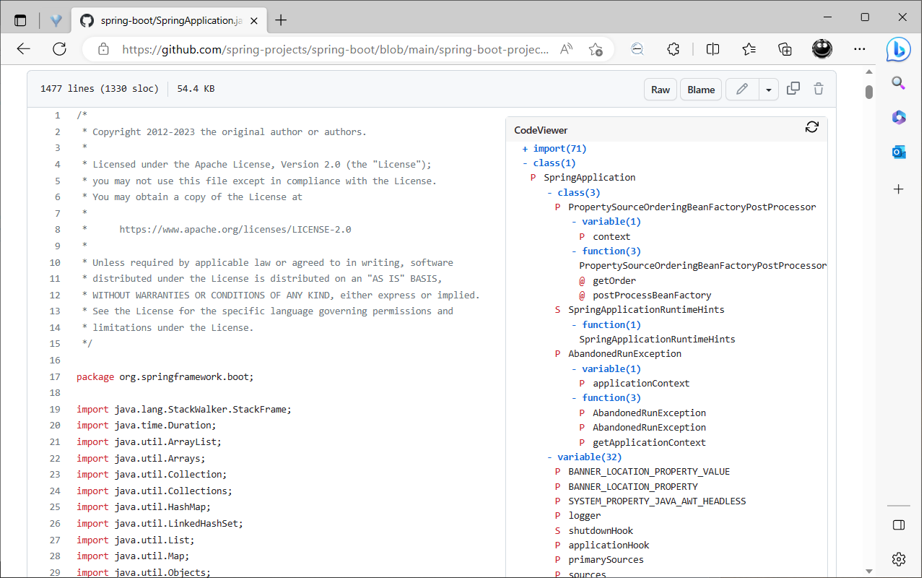Select SpringApplicationRuntimeHints class with S marker

pos(646,310)
